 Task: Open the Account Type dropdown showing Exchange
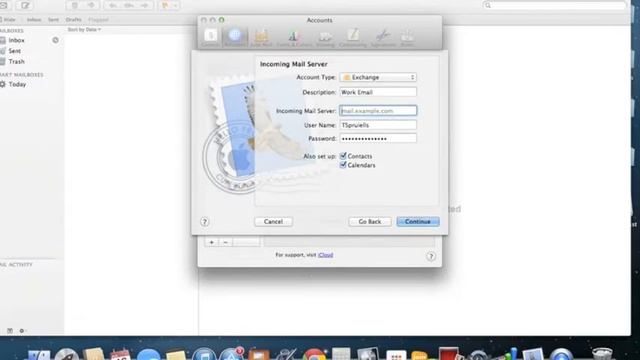pos(378,77)
